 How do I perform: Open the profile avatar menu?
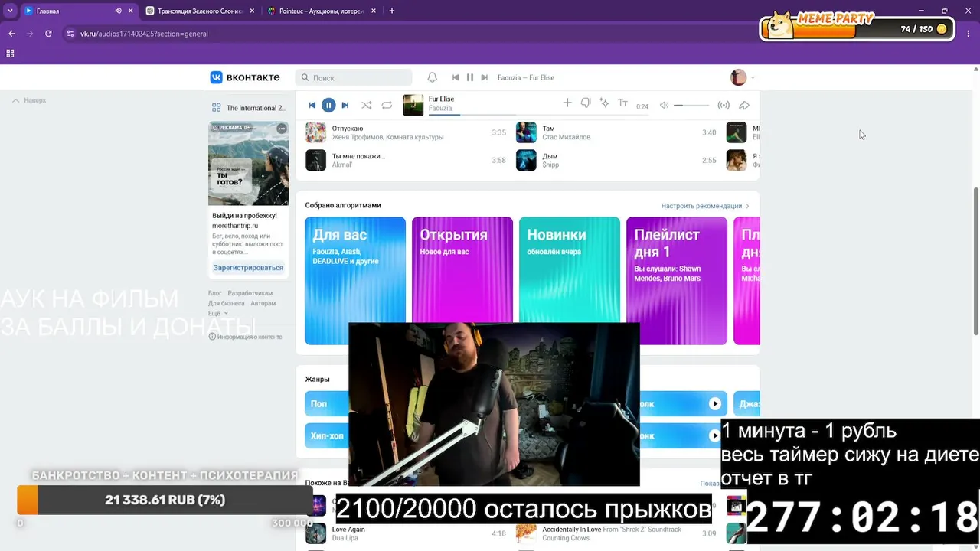pyautogui.click(x=742, y=77)
